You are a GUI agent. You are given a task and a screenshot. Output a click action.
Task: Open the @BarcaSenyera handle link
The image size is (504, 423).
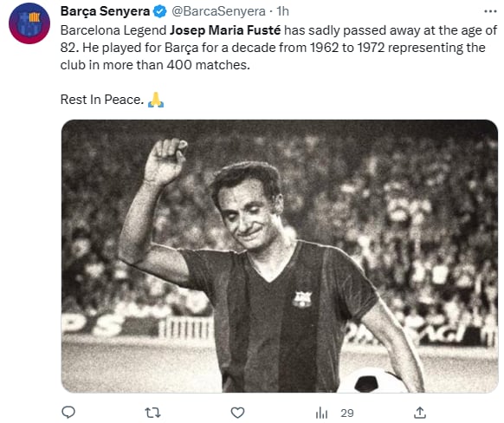218,11
